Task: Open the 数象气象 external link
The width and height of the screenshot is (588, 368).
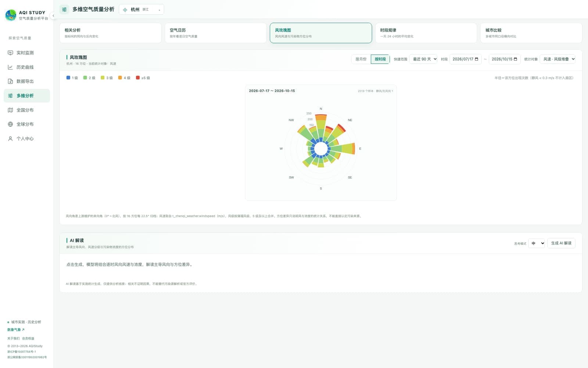Action: [x=16, y=330]
